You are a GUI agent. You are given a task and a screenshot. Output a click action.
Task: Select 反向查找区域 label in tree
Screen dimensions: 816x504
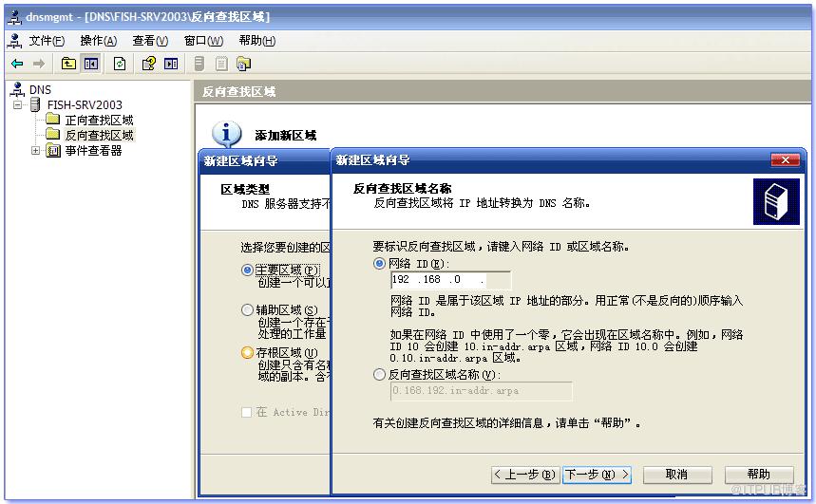pos(100,135)
